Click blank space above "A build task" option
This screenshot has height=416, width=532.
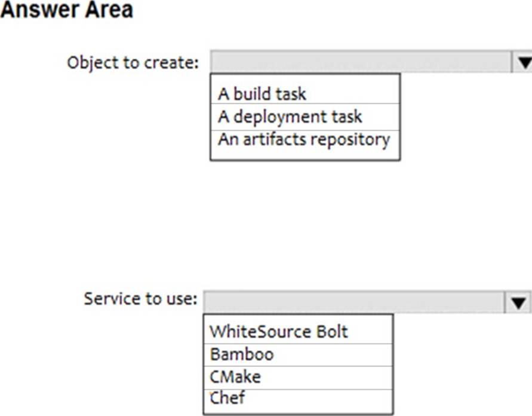click(x=305, y=79)
